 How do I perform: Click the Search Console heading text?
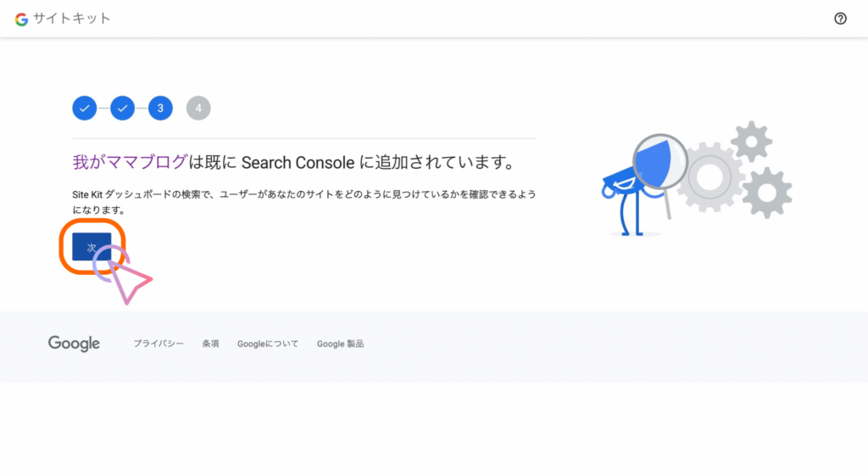298,162
